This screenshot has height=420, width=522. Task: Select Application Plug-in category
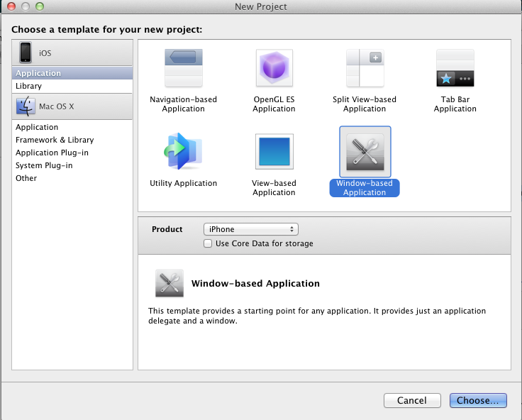[x=72, y=153]
